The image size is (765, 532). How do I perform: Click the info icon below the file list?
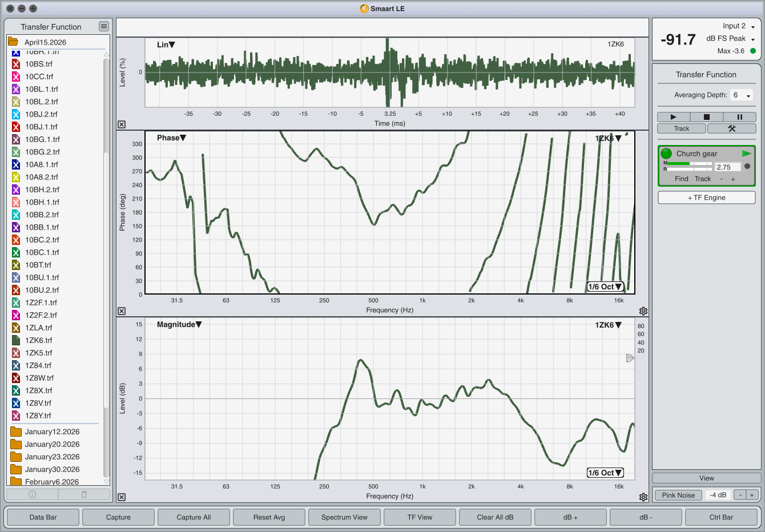(32, 494)
